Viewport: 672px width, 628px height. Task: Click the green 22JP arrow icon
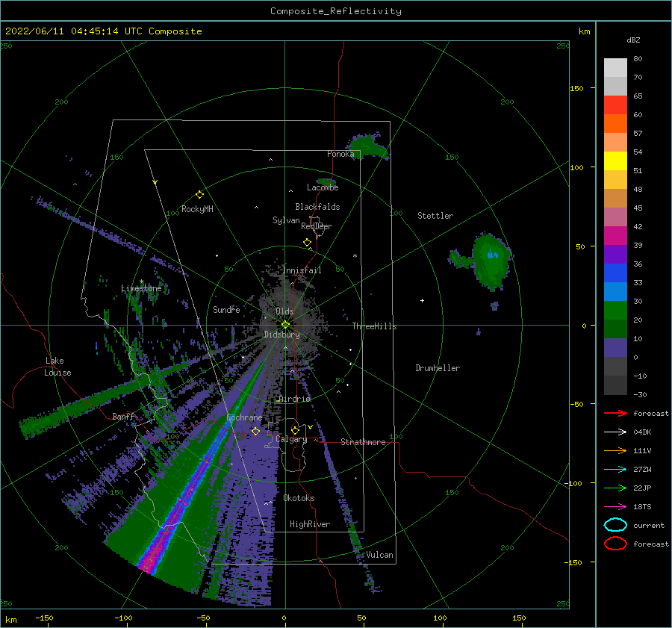(615, 488)
